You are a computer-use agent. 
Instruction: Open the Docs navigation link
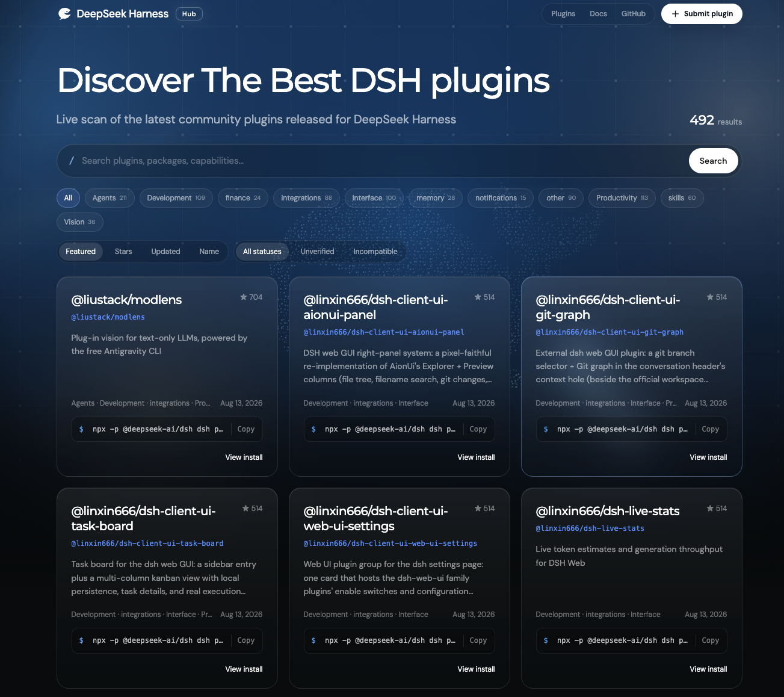[x=598, y=14]
